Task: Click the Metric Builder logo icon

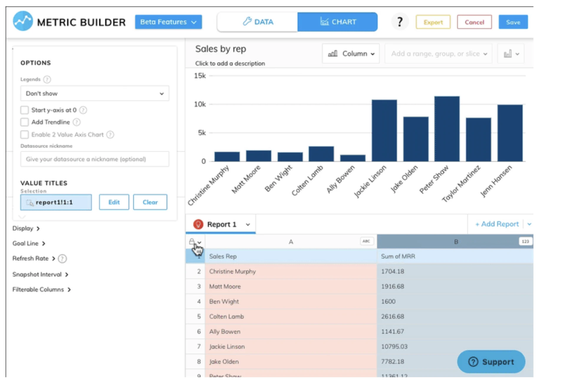Action: click(23, 21)
